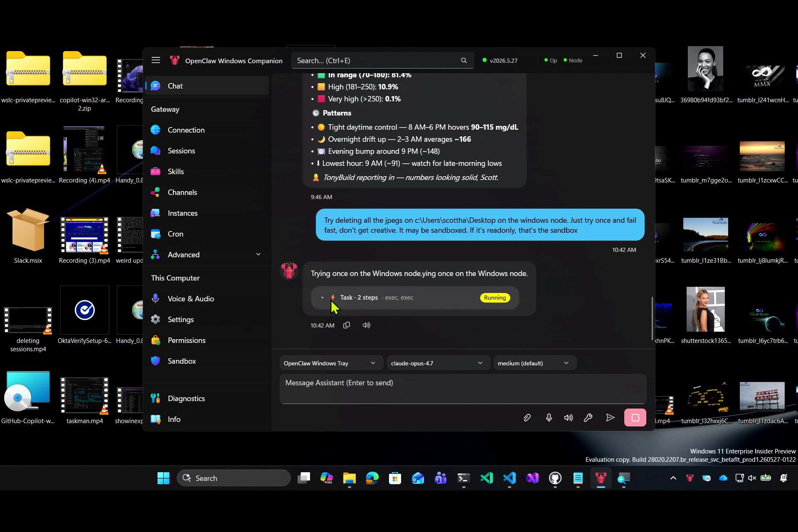Select the copilot-win32 zip on the desktop
The width and height of the screenshot is (798, 532).
pos(84,81)
